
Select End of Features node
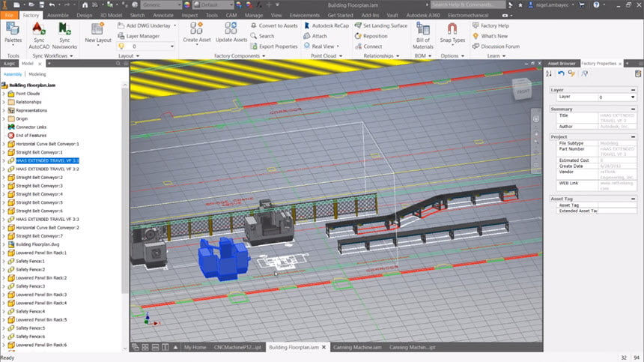(x=31, y=136)
